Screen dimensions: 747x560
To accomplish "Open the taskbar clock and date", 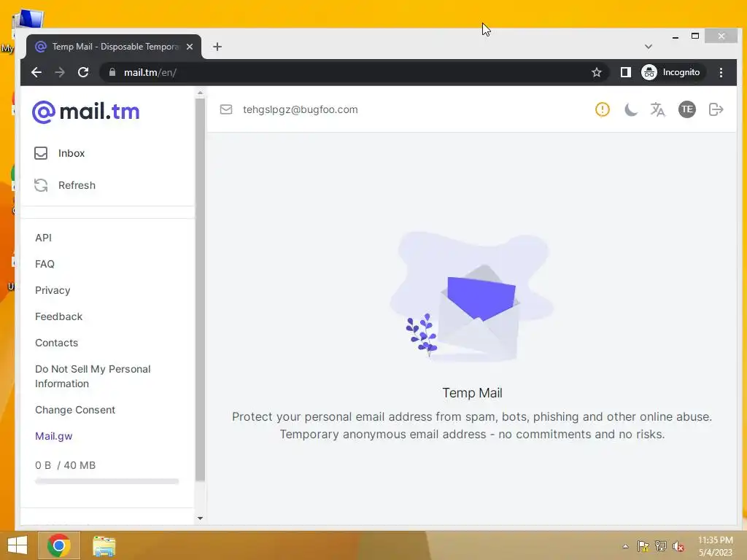I will point(716,546).
